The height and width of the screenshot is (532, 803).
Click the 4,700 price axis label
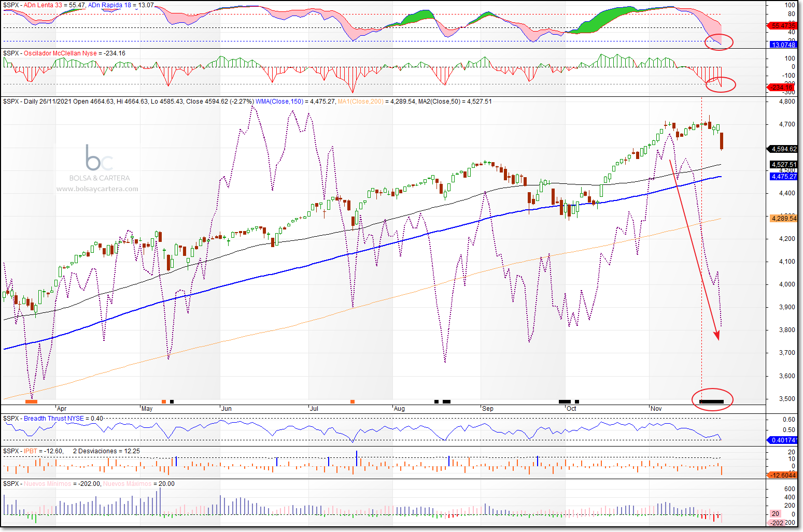[787, 124]
